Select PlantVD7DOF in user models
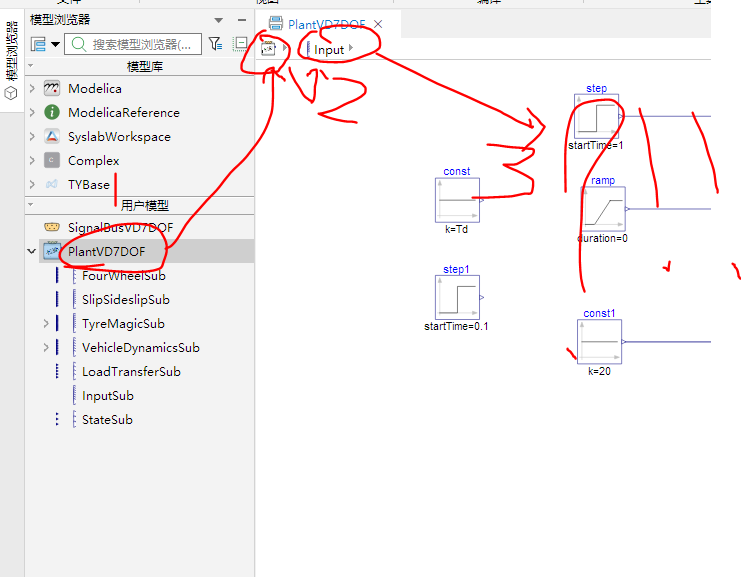 point(106,252)
